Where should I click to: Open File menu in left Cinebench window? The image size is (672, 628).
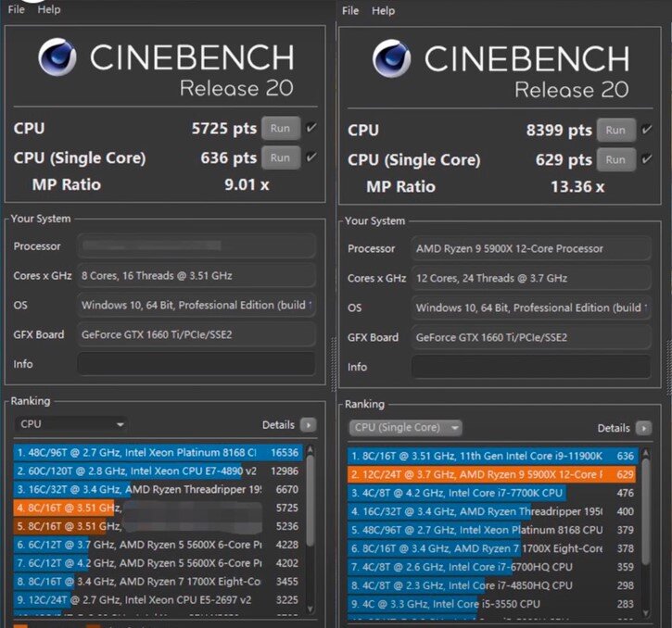[x=17, y=9]
